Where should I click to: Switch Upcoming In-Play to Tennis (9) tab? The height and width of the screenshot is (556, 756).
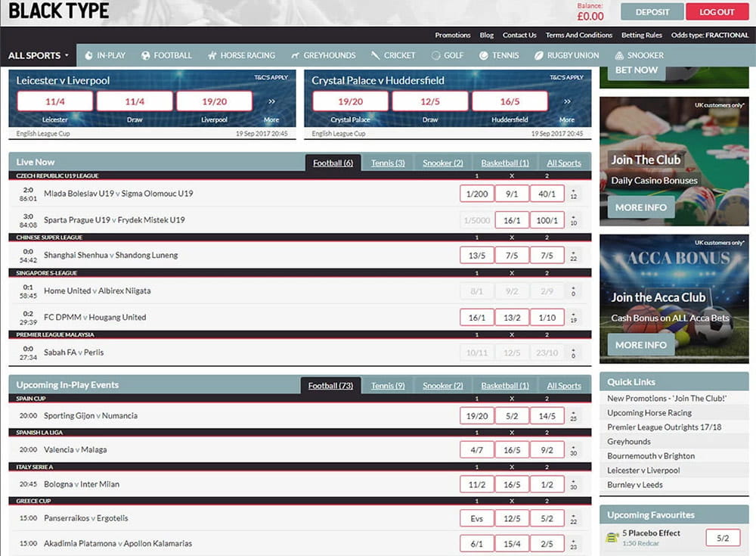(388, 386)
